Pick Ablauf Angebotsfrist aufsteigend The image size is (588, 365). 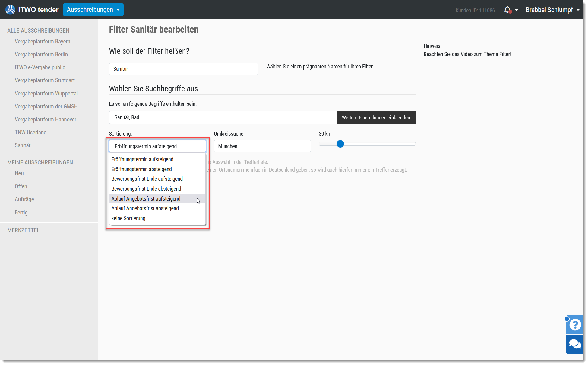(157, 199)
